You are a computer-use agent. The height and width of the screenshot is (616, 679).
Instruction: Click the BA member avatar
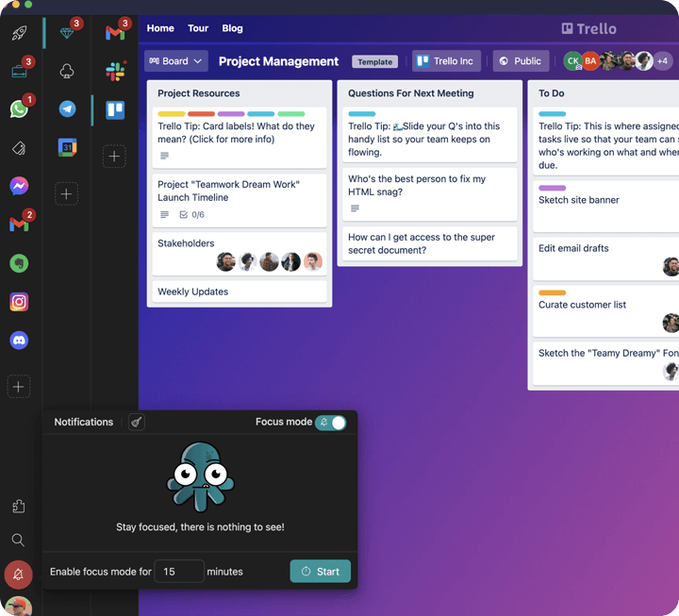(x=590, y=61)
